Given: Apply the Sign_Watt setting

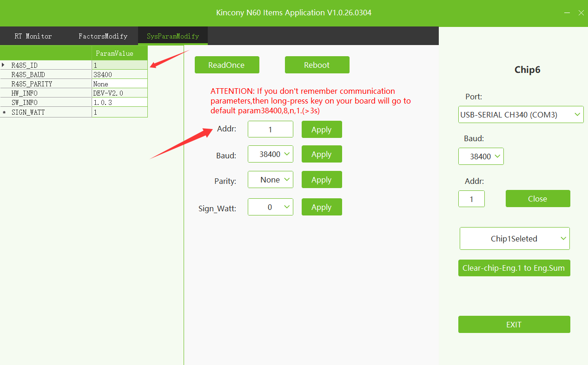Looking at the screenshot, I should pos(321,207).
